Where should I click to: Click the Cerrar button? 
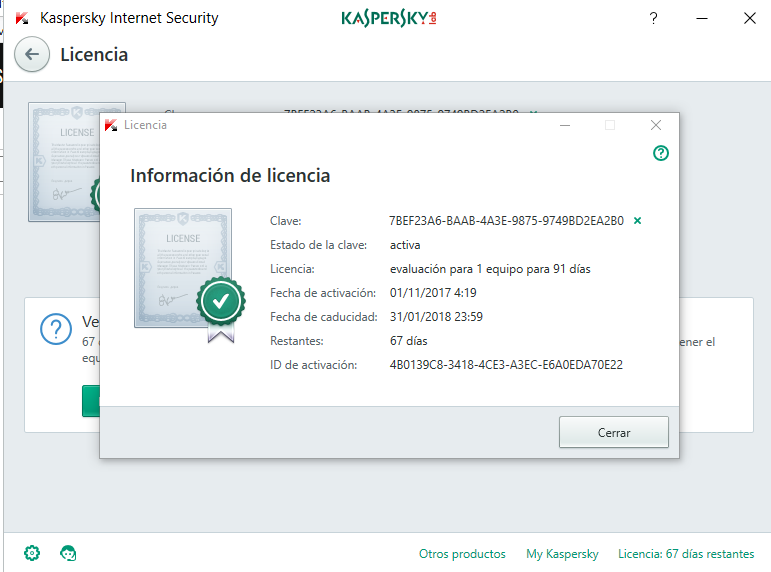click(x=614, y=432)
